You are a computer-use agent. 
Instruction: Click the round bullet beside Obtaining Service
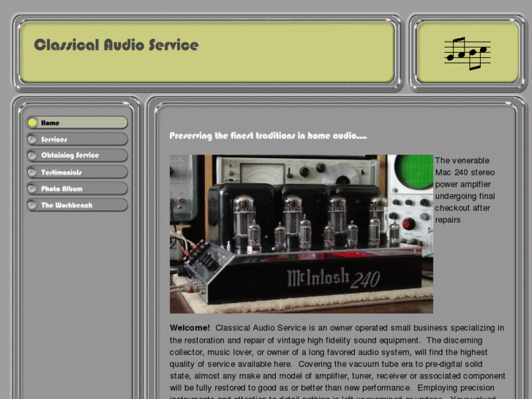click(32, 155)
